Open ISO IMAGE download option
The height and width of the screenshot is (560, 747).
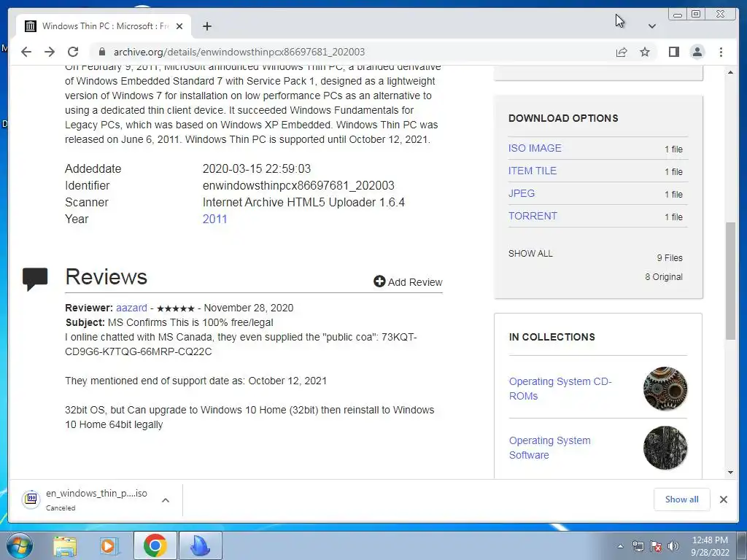535,148
